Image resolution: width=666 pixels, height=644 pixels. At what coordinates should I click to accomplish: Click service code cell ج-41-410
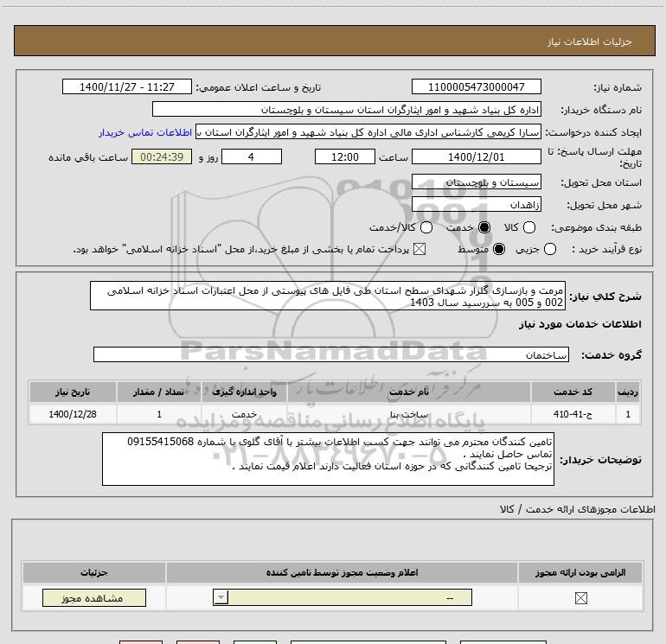(x=573, y=414)
